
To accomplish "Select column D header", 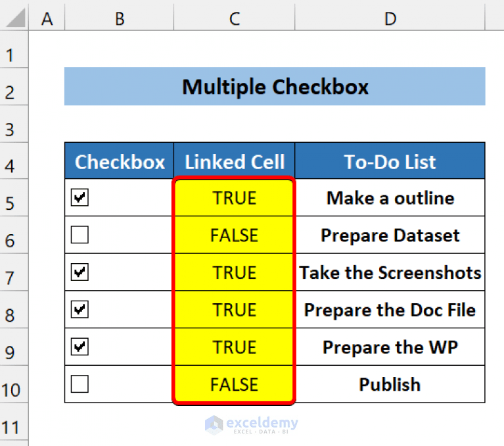I will click(x=390, y=18).
